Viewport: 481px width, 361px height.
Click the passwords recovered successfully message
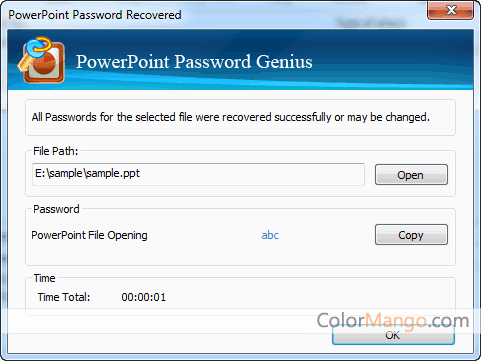[231, 117]
